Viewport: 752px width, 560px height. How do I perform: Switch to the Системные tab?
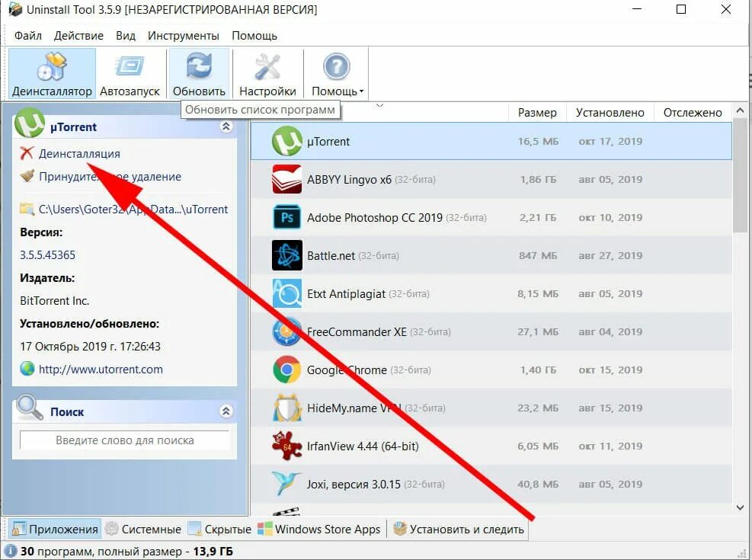(143, 530)
